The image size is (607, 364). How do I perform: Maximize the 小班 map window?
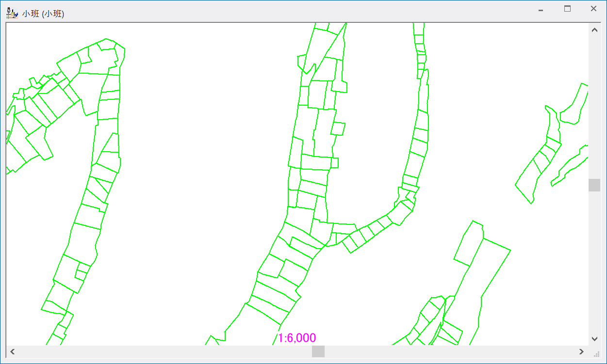coord(567,9)
